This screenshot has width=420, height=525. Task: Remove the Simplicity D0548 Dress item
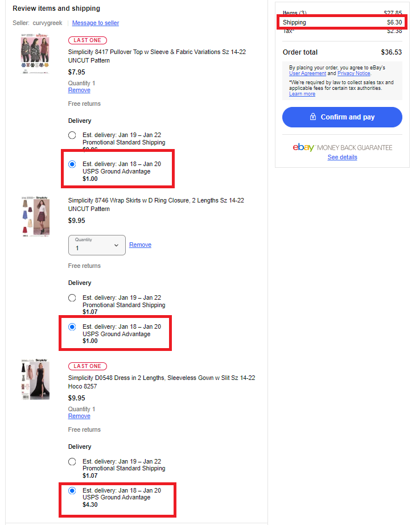pos(79,416)
